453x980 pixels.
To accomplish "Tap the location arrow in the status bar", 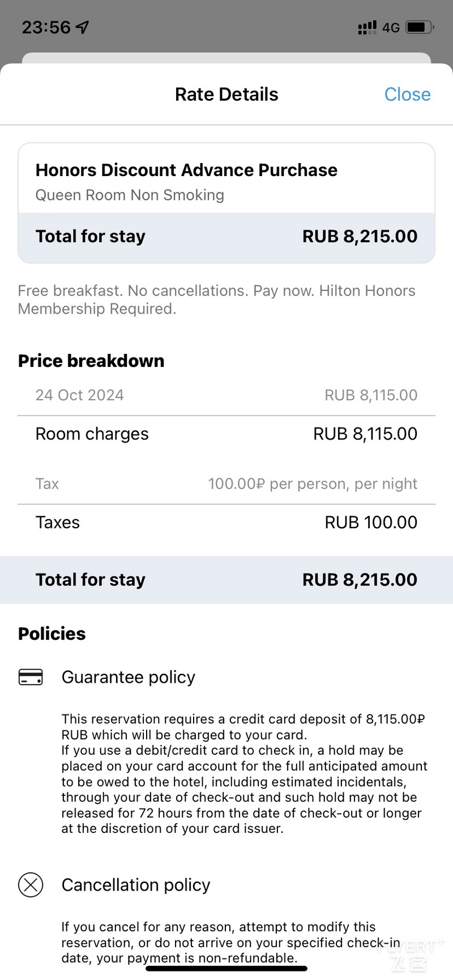I will click(x=83, y=27).
